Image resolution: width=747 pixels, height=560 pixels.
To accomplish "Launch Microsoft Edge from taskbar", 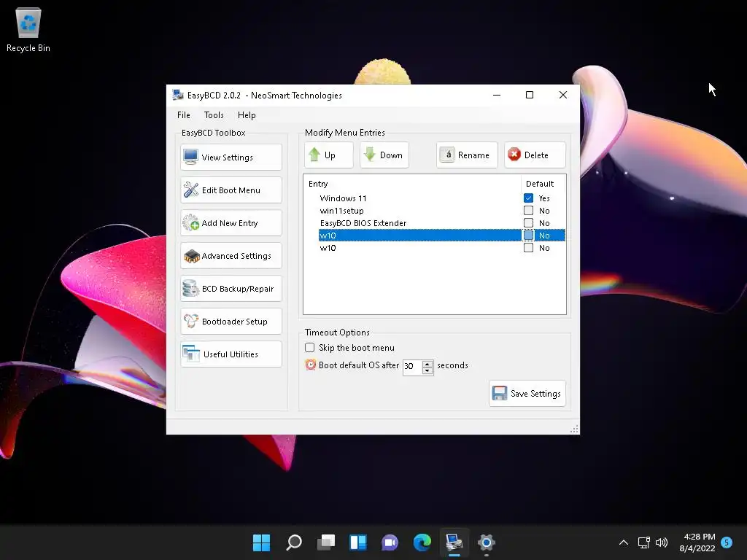I will coord(422,542).
